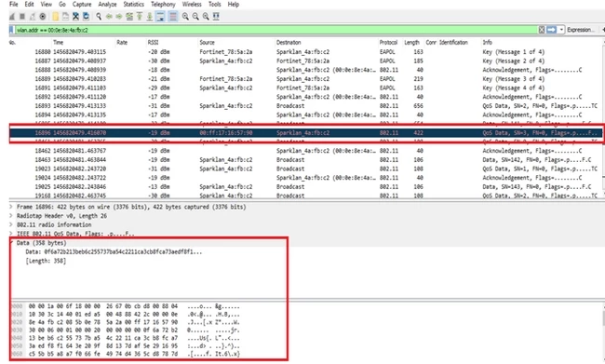Viewport: 605px width, 364px height.
Task: Sort by the Info column header
Action: point(487,43)
